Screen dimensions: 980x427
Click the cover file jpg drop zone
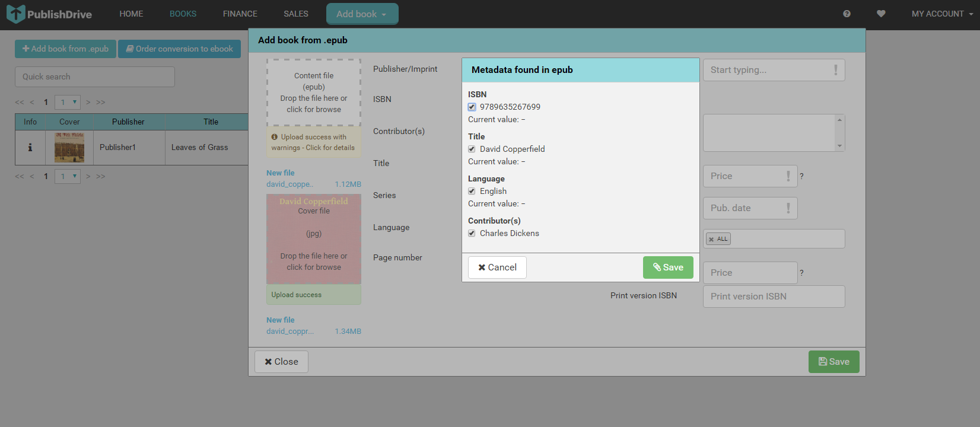(314, 239)
